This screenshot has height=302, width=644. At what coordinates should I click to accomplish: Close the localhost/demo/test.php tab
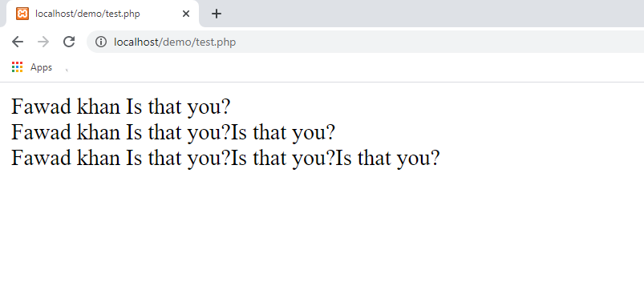click(185, 14)
